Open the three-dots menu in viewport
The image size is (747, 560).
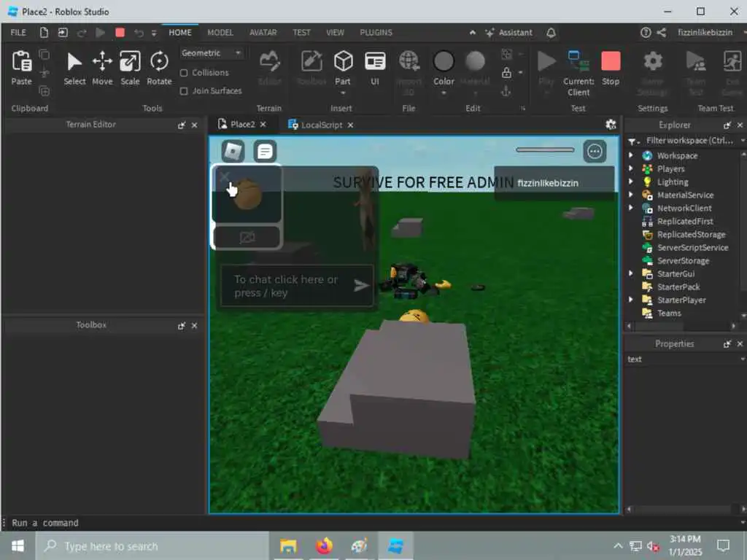pos(595,152)
